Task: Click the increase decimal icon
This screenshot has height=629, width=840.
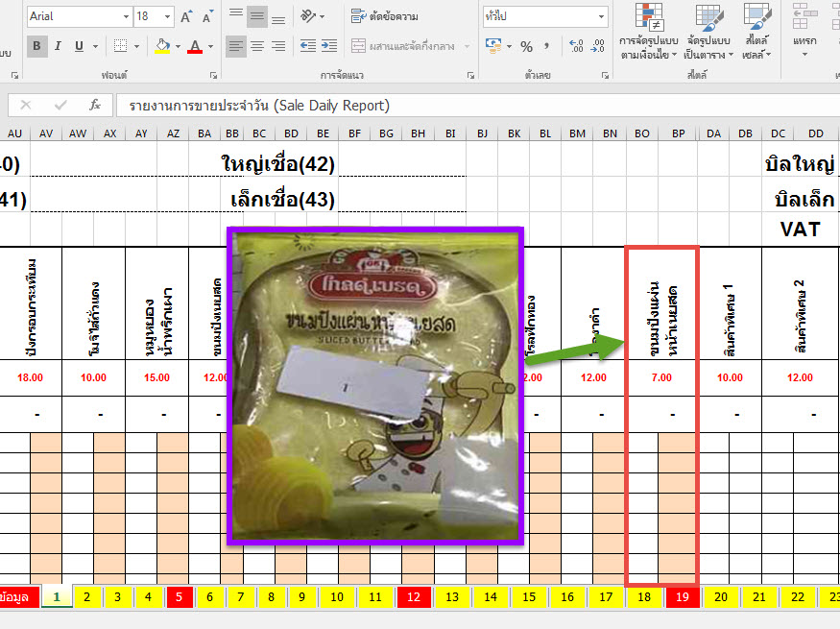Action: pyautogui.click(x=577, y=46)
